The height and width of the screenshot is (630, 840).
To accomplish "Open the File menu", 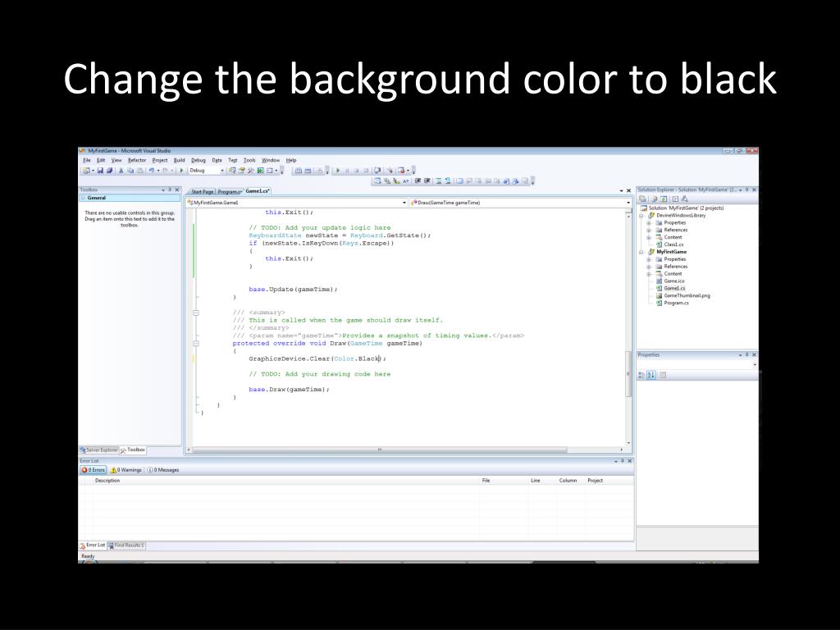I will tap(87, 160).
